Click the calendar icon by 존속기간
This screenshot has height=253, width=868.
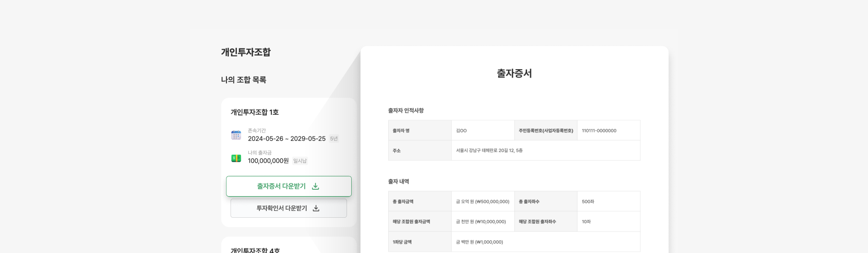(236, 135)
